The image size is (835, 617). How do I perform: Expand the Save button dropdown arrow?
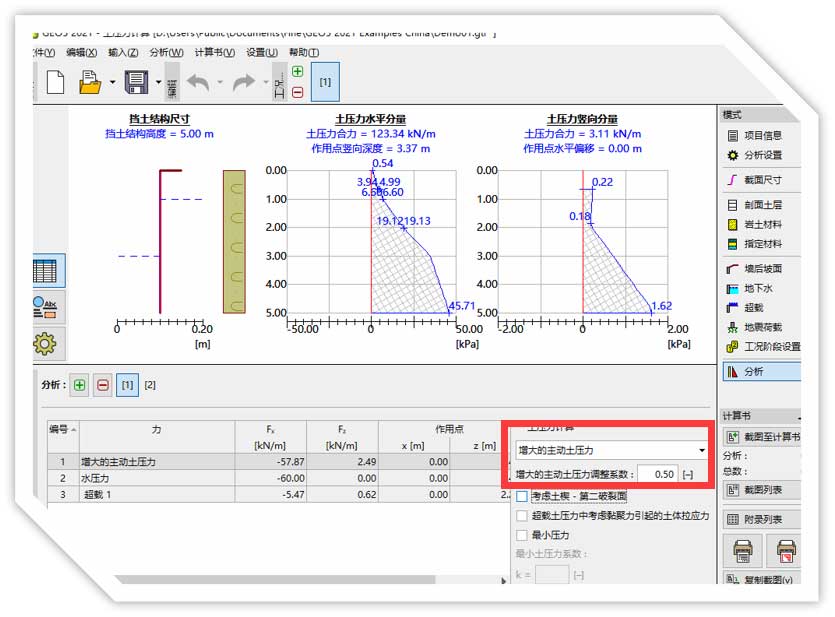(157, 83)
